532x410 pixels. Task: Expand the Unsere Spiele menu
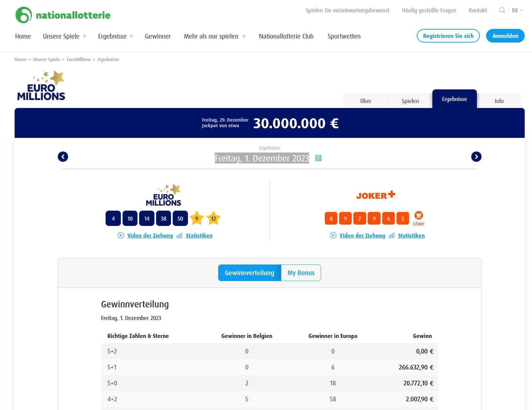(x=64, y=36)
